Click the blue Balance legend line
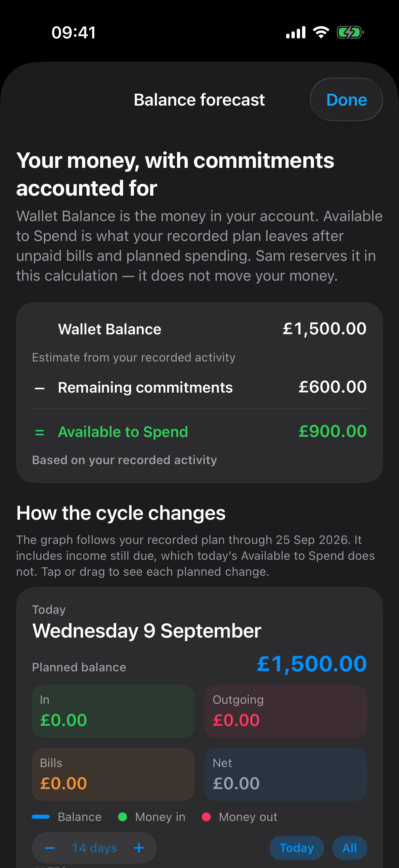This screenshot has width=399, height=868. click(41, 817)
